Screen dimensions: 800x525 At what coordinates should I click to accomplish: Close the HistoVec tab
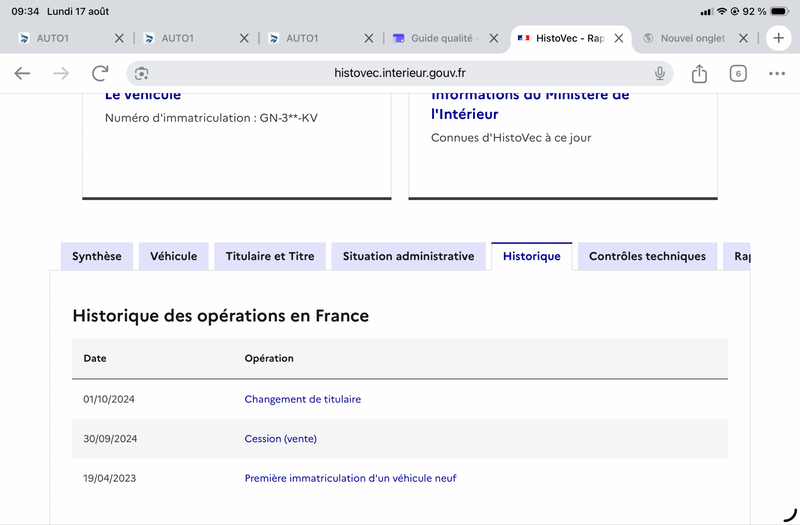click(x=618, y=38)
